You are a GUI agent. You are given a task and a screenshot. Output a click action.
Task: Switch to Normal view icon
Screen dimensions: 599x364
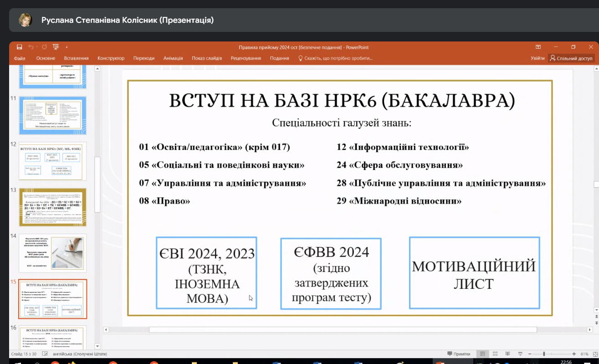coord(483,354)
